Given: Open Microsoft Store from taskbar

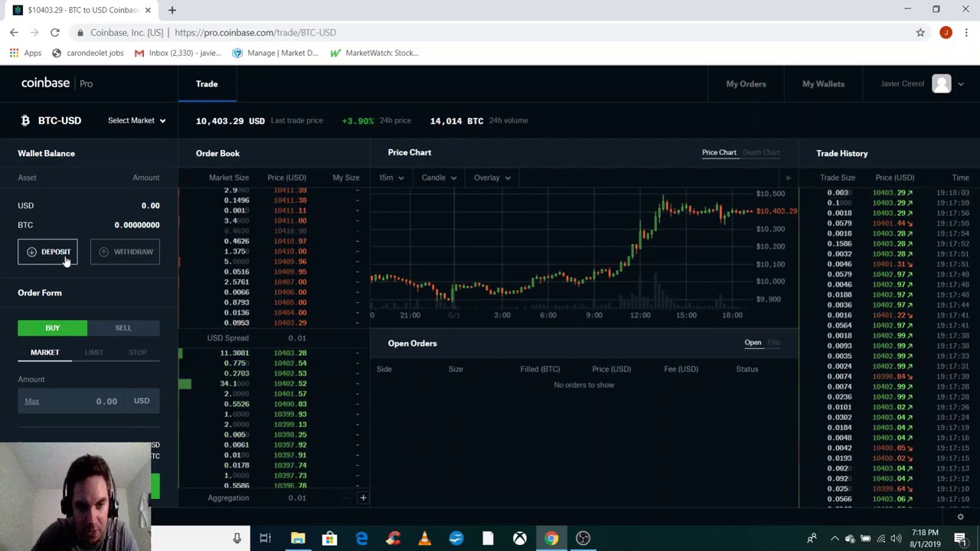Looking at the screenshot, I should (329, 538).
